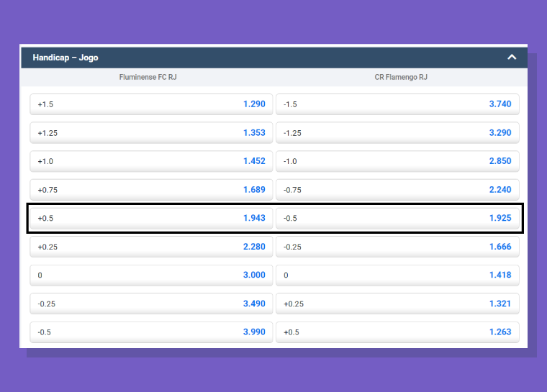Image resolution: width=547 pixels, height=392 pixels.
Task: Pick Fluminense +1.25 at 1.353
Action: pos(151,133)
